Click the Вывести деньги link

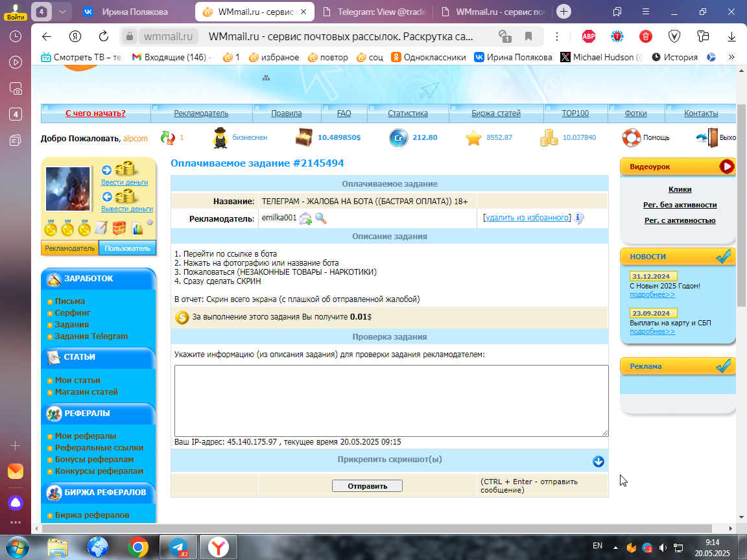[x=126, y=209]
